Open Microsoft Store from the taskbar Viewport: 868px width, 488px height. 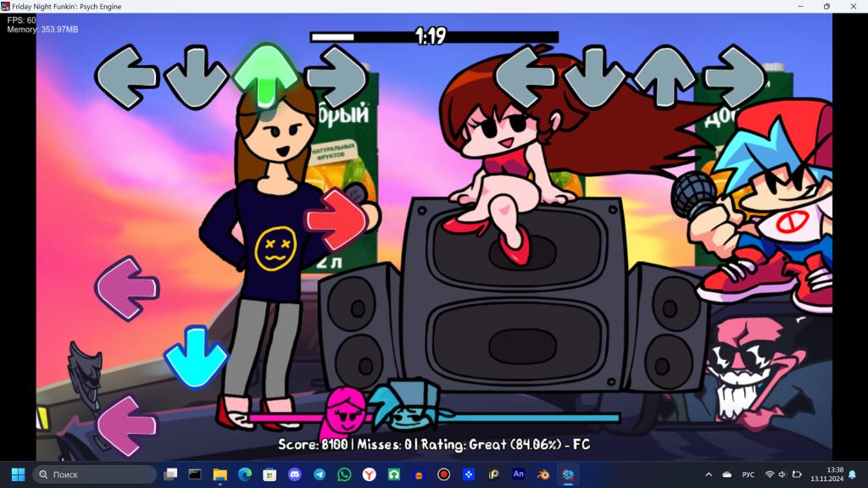pos(270,474)
